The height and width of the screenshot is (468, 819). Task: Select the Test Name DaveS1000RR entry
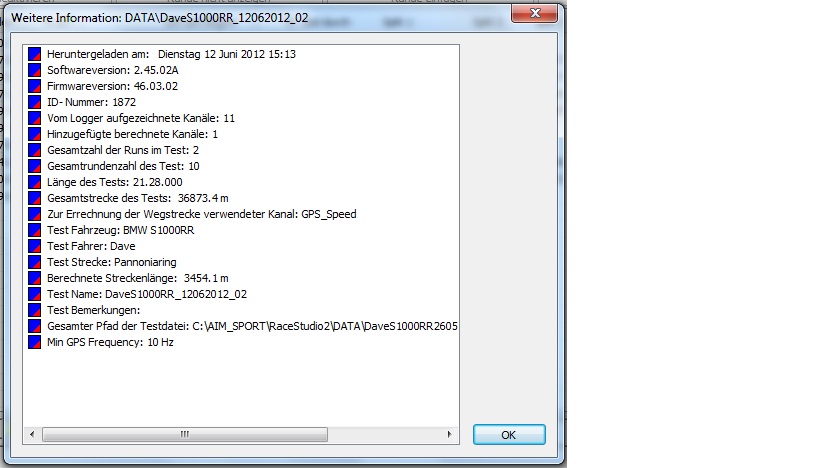(147, 294)
